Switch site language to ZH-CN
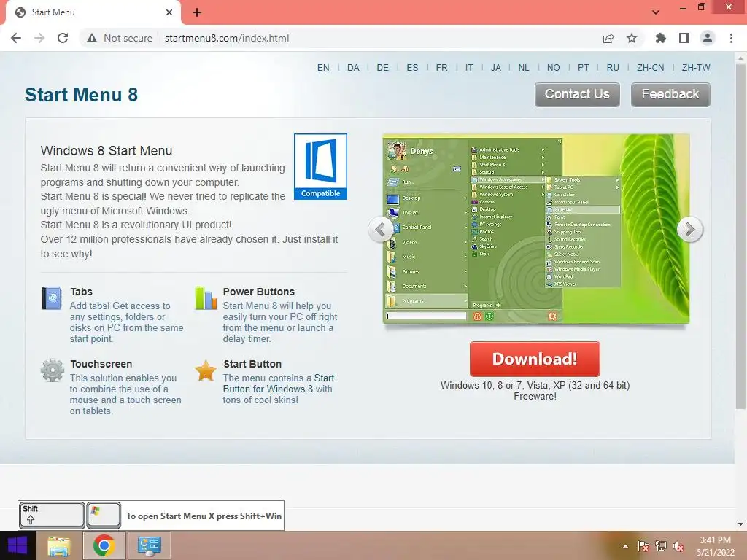747x560 pixels. pos(650,68)
